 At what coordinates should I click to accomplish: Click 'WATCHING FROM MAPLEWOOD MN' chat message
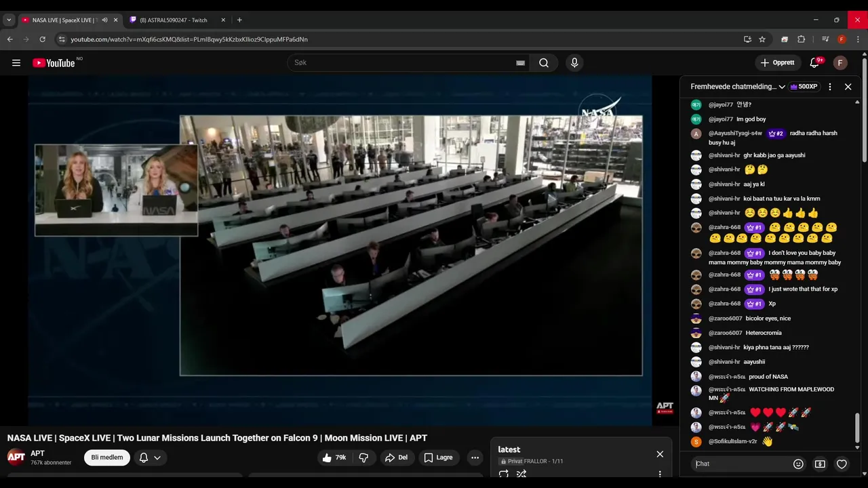pos(772,394)
